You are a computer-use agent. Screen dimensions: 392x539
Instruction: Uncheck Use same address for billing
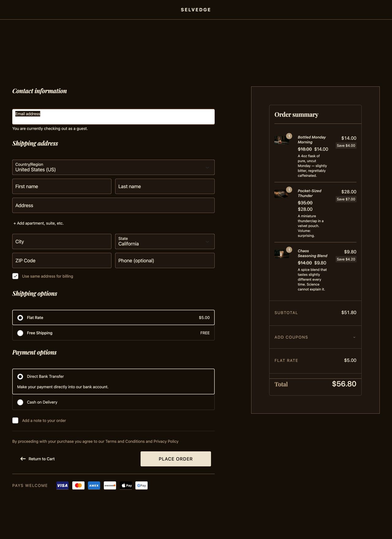pyautogui.click(x=15, y=276)
